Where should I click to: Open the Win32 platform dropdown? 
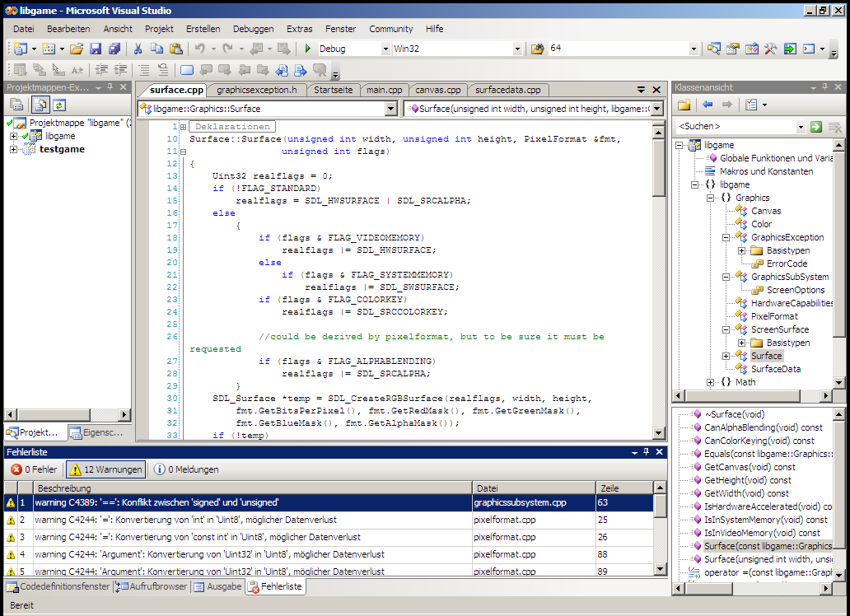coord(517,49)
